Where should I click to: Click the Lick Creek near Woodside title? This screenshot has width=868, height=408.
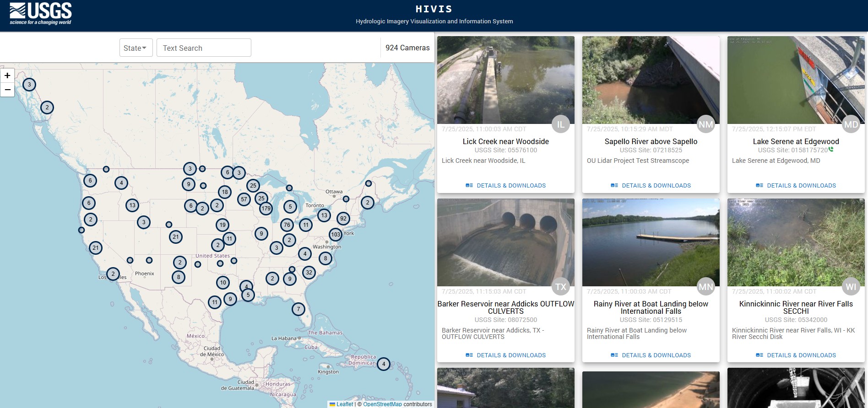[x=506, y=142]
